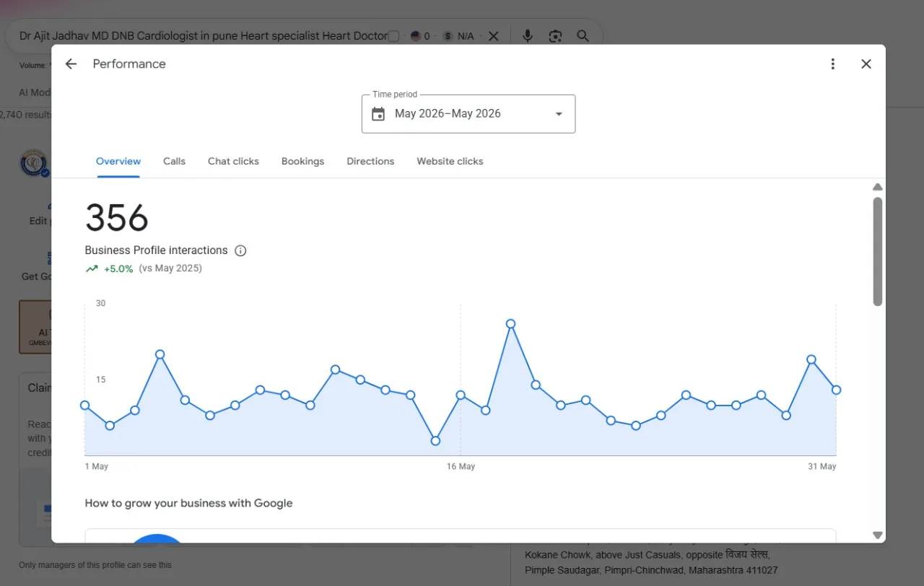Click the +5.0% change value
The image size is (924, 586).
pyautogui.click(x=118, y=268)
